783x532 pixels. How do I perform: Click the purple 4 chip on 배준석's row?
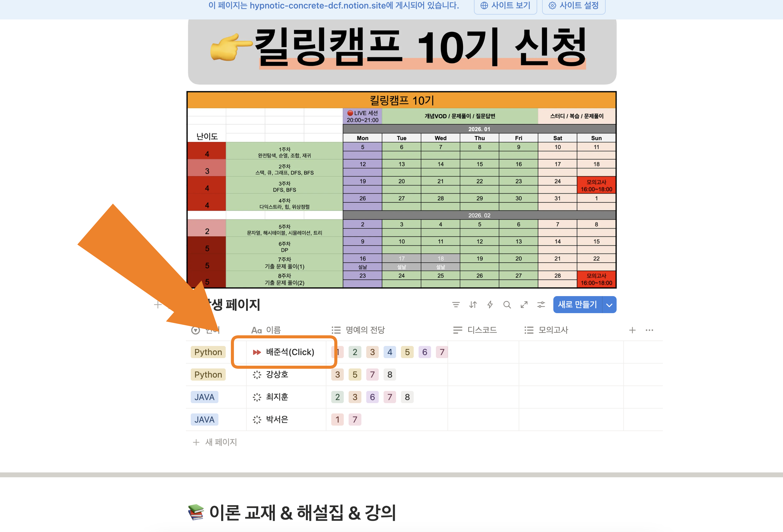[390, 352]
